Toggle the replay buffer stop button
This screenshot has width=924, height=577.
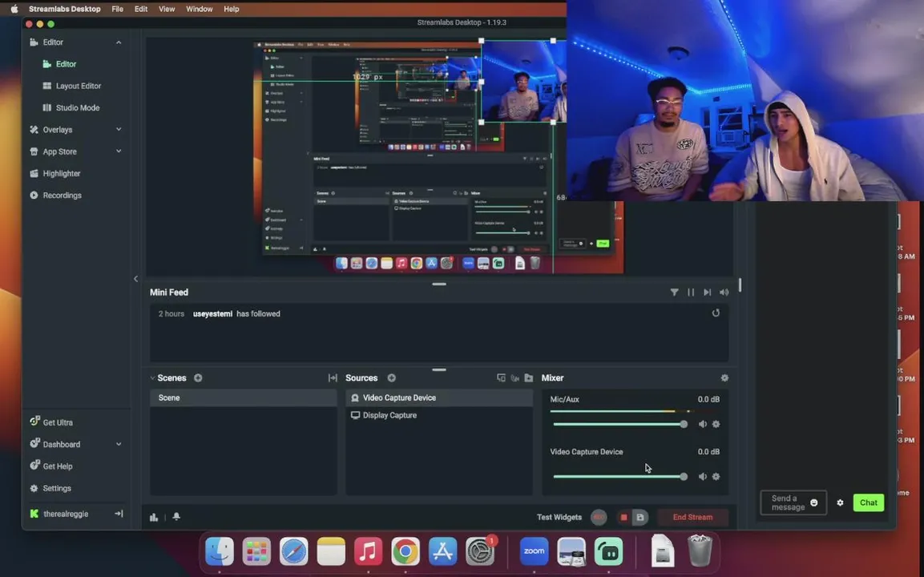point(623,518)
